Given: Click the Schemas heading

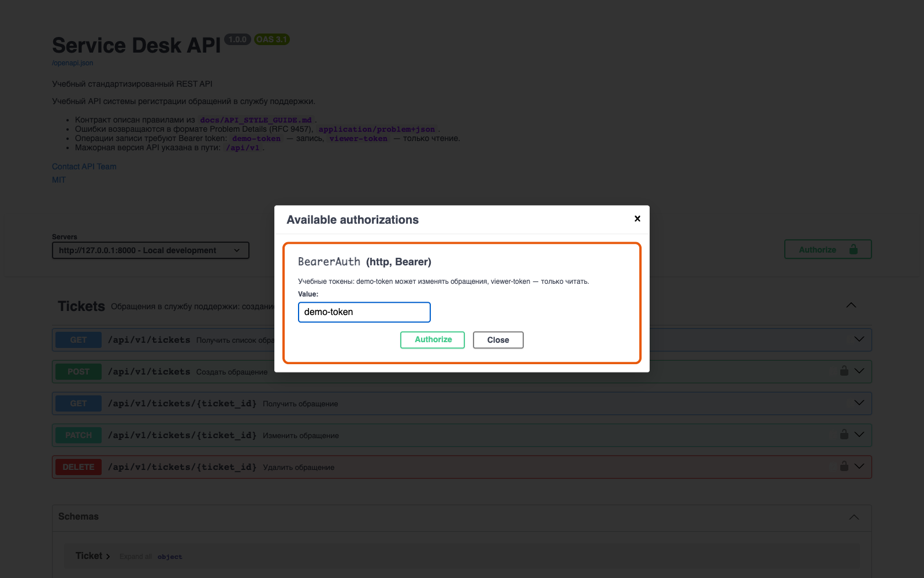Looking at the screenshot, I should [79, 517].
